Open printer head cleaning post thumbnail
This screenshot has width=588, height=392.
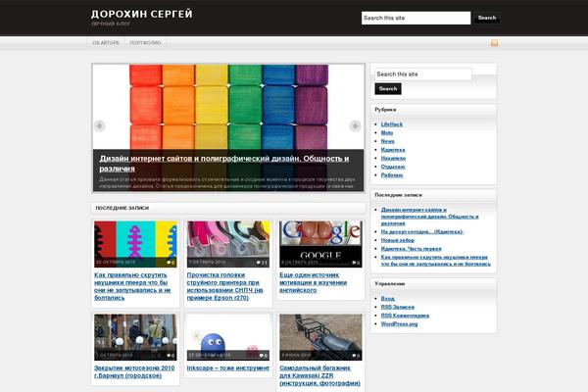(228, 244)
